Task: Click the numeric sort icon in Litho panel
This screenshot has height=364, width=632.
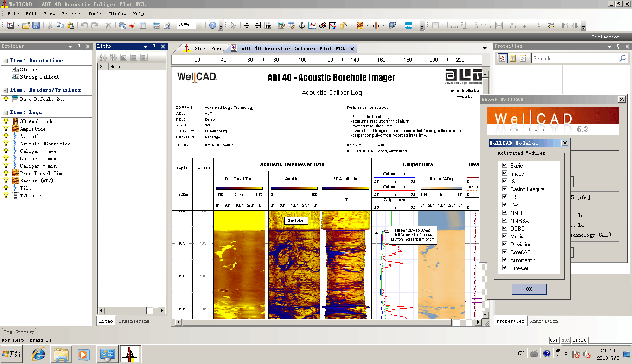Action: click(x=113, y=57)
